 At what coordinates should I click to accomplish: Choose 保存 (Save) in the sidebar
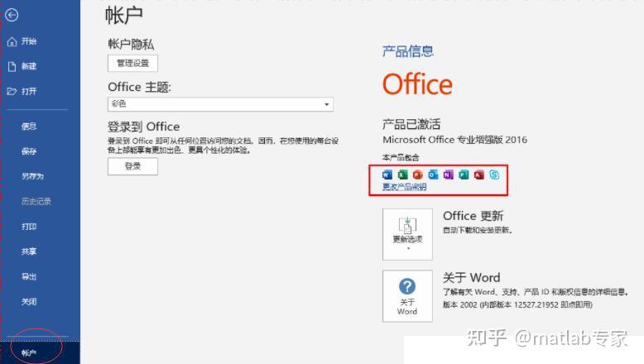pos(29,151)
